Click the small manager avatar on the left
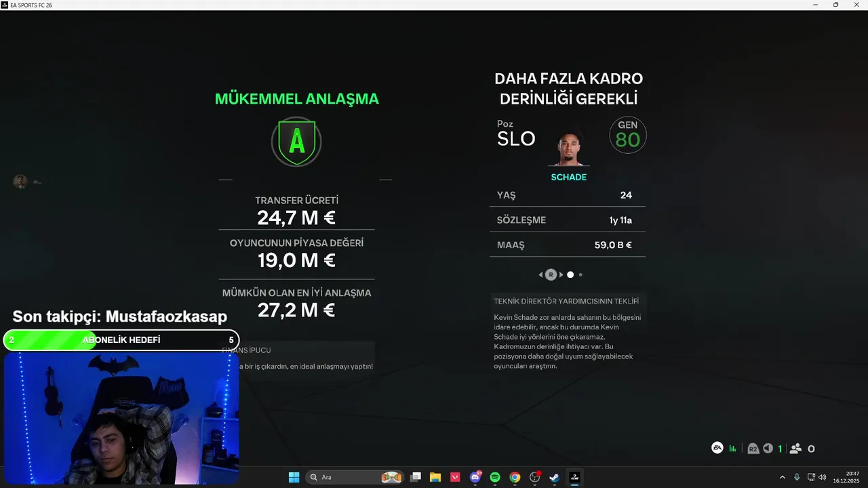 click(x=20, y=181)
